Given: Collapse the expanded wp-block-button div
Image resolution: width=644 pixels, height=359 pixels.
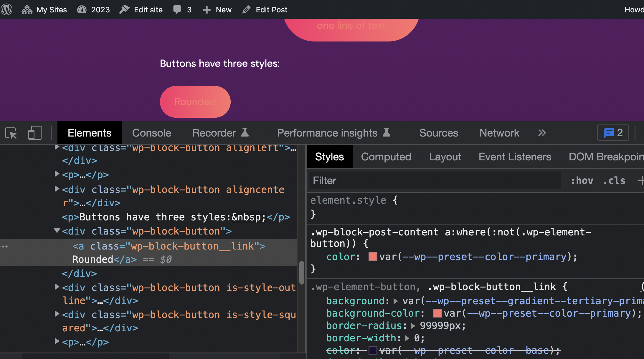Looking at the screenshot, I should (57, 231).
